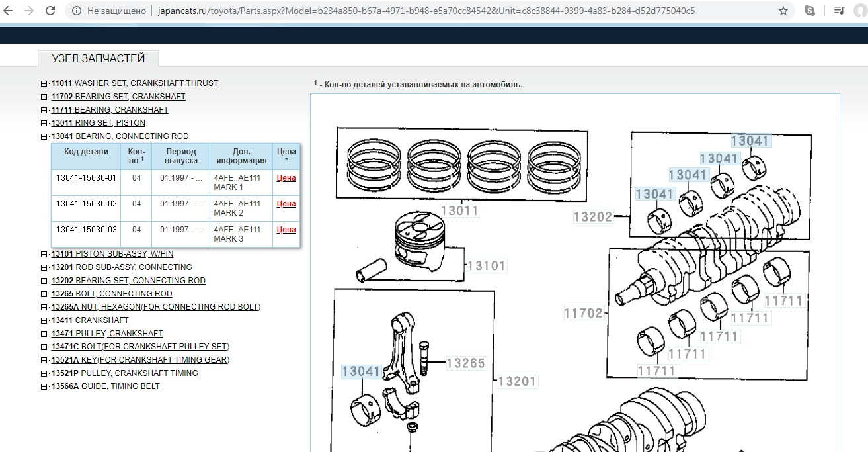
Task: Expand 13265A NUT, HEXAGON node
Action: coord(44,307)
